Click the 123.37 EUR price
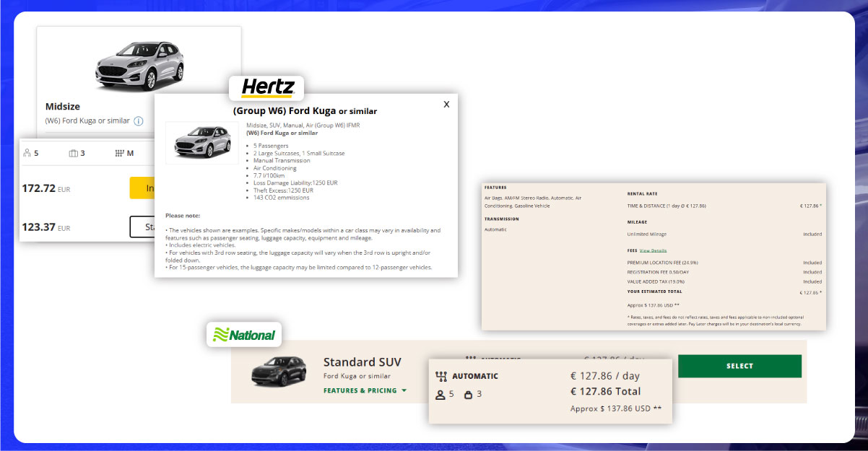 [x=45, y=227]
